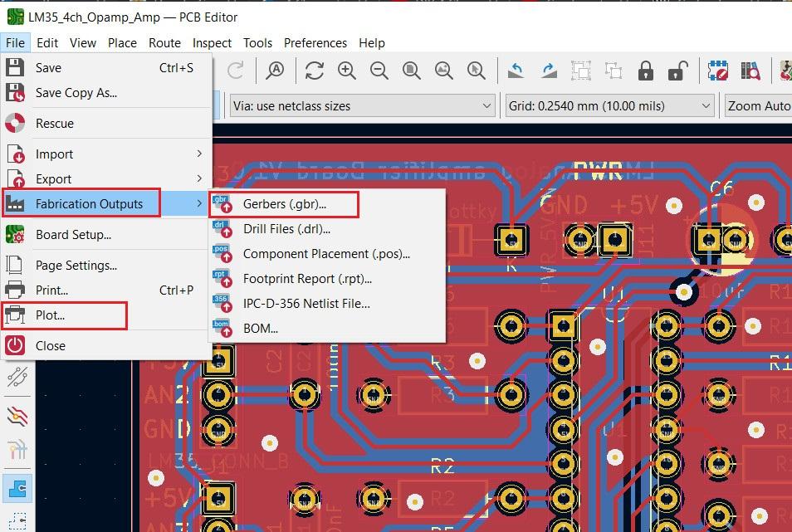This screenshot has height=532, width=792.
Task: Click the library search toolbar icon
Action: click(x=750, y=71)
